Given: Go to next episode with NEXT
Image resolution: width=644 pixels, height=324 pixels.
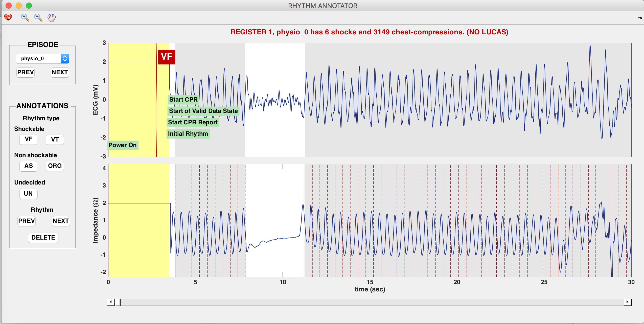Looking at the screenshot, I should [60, 73].
